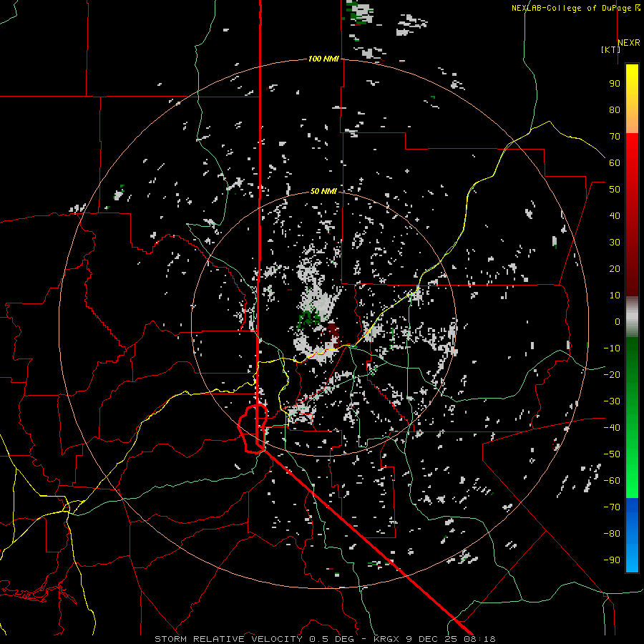Viewport: 644px width, 644px height.
Task: Click the -40 value on the velocity scale
Action: (x=612, y=428)
